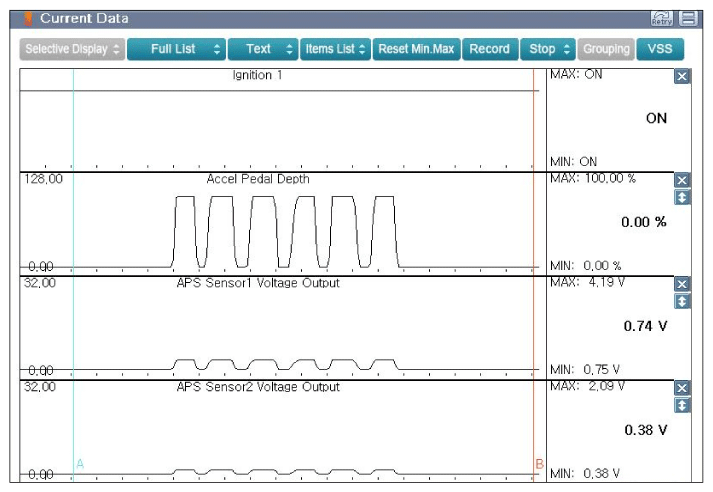This screenshot has height=492, width=713.
Task: Open the Selective Display dropdown
Action: 72,49
